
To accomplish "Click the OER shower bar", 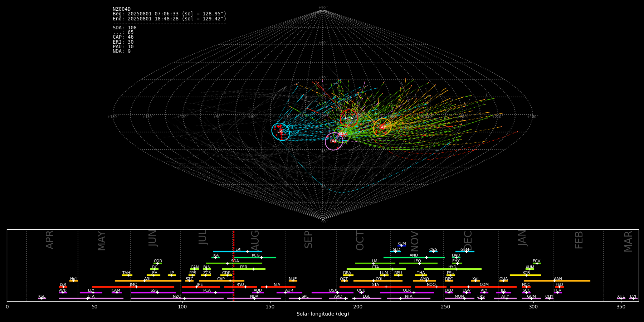I will (407, 293).
